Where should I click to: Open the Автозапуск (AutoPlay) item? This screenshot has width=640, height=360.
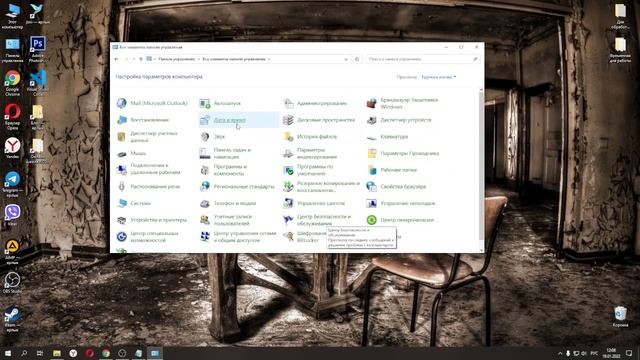[x=220, y=103]
